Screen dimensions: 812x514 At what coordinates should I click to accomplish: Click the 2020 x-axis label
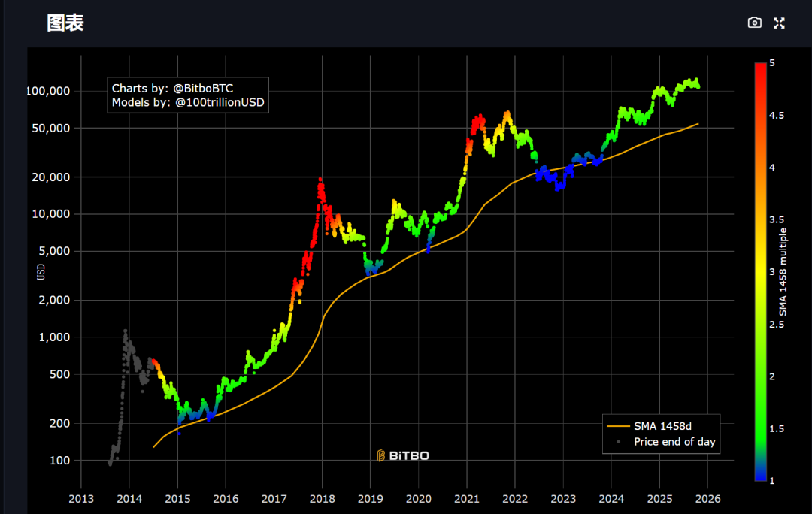[418, 499]
